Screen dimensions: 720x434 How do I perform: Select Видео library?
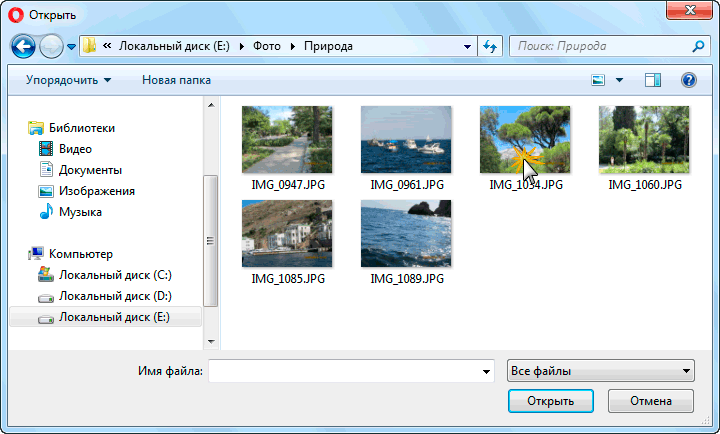(x=75, y=149)
